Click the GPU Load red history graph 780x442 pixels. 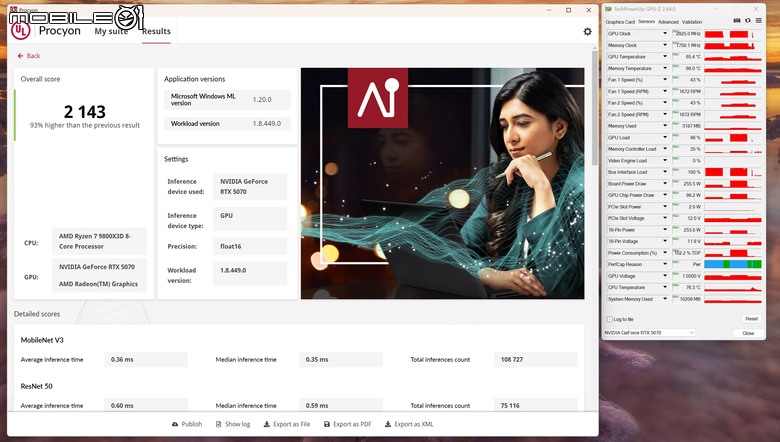point(733,137)
